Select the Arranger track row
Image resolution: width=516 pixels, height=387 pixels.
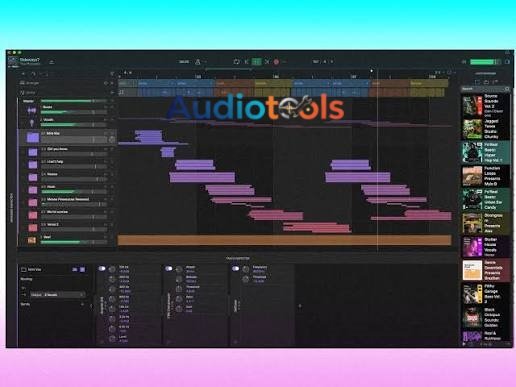tap(67, 83)
